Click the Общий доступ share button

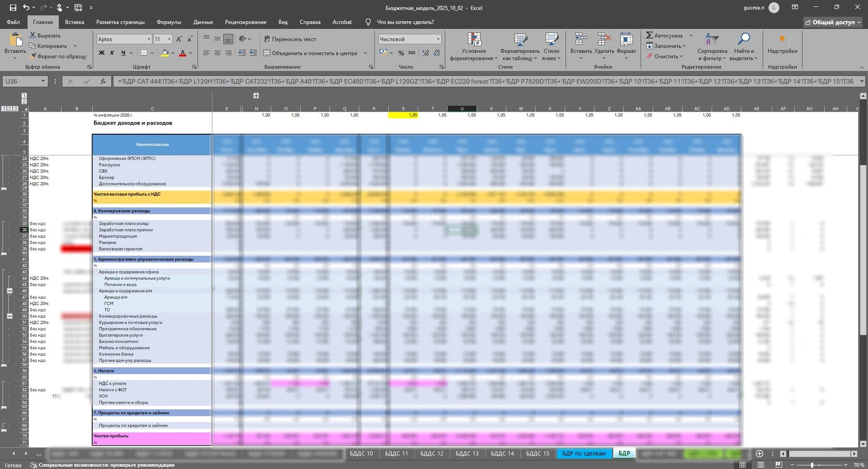[x=833, y=22]
